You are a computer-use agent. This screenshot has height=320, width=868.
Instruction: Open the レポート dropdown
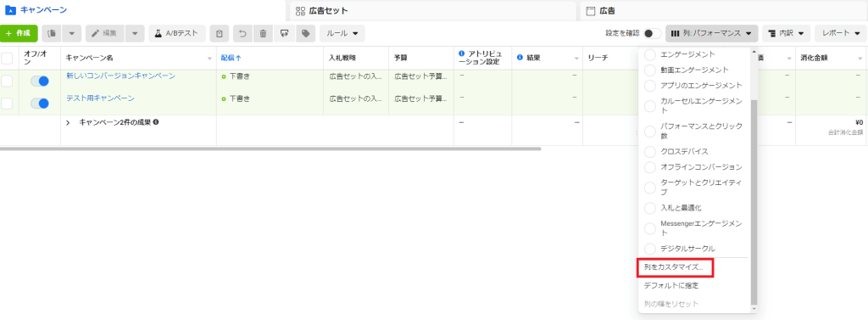pos(840,33)
